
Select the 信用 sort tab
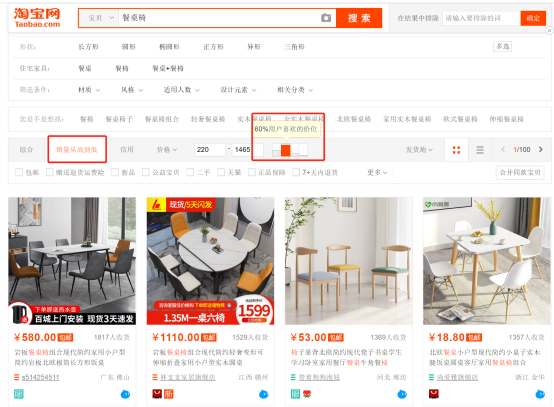tap(127, 149)
